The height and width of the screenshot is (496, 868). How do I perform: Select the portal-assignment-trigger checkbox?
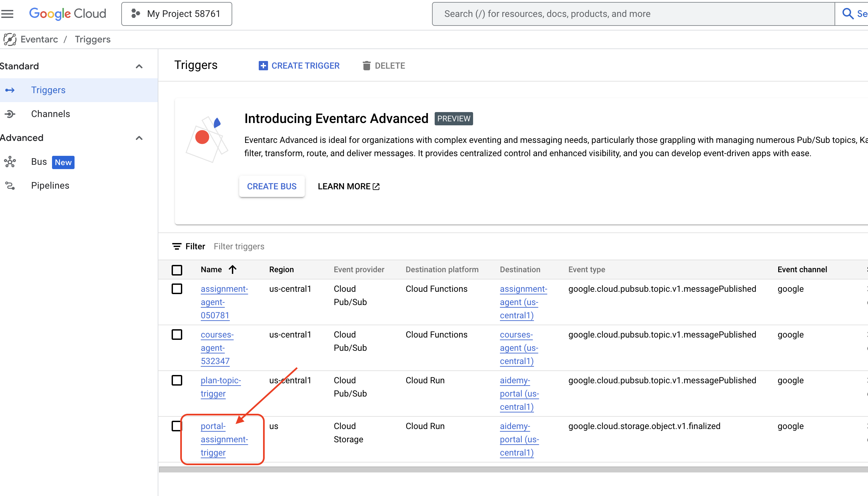click(x=177, y=426)
